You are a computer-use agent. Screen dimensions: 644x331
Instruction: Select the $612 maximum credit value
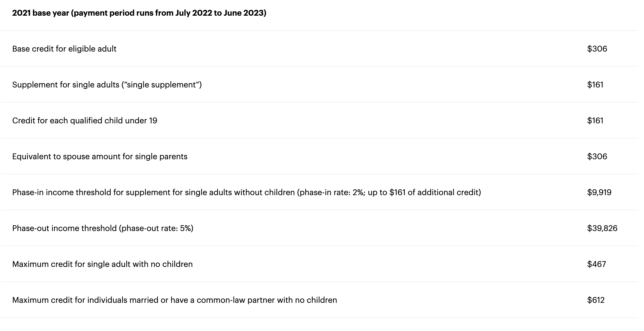[596, 300]
